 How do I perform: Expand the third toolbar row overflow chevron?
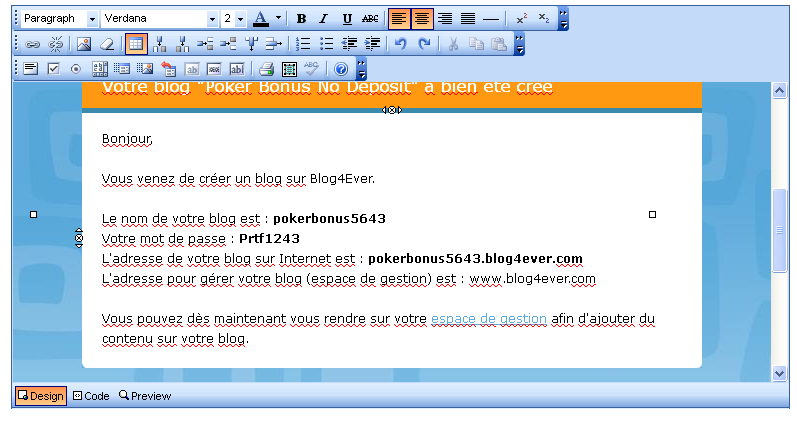tap(361, 69)
